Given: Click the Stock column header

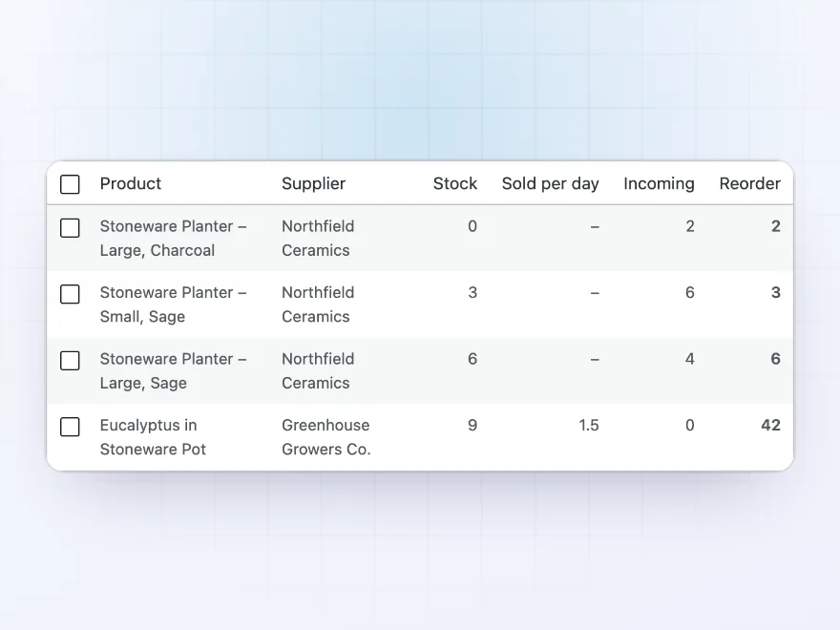Looking at the screenshot, I should [x=454, y=183].
